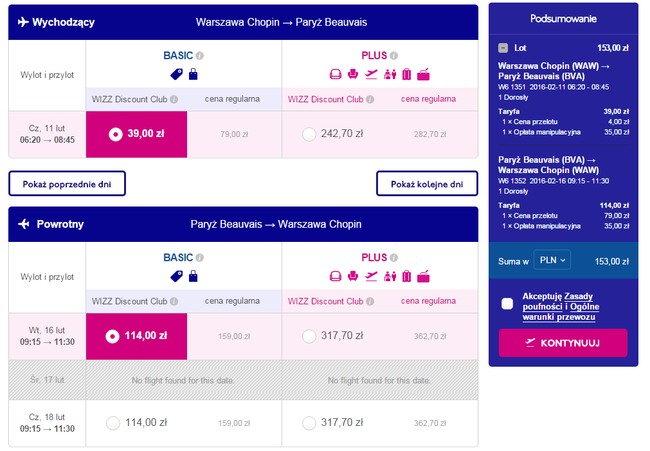Select the 317,70 zł PLUS fare for 16 lut
The image size is (650, 451).
pos(308,335)
